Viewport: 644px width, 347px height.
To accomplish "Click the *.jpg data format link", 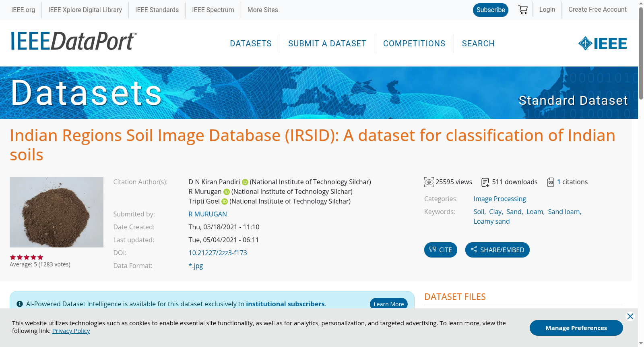I will click(196, 266).
